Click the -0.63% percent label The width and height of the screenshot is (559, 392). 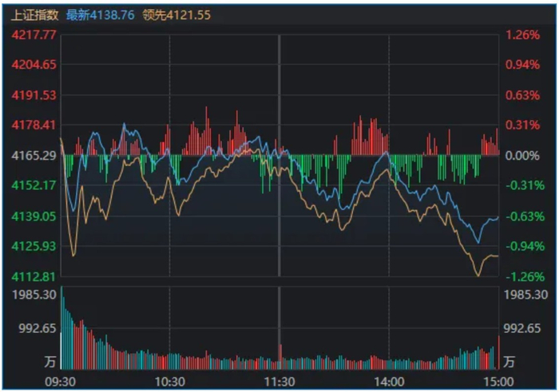pos(525,216)
